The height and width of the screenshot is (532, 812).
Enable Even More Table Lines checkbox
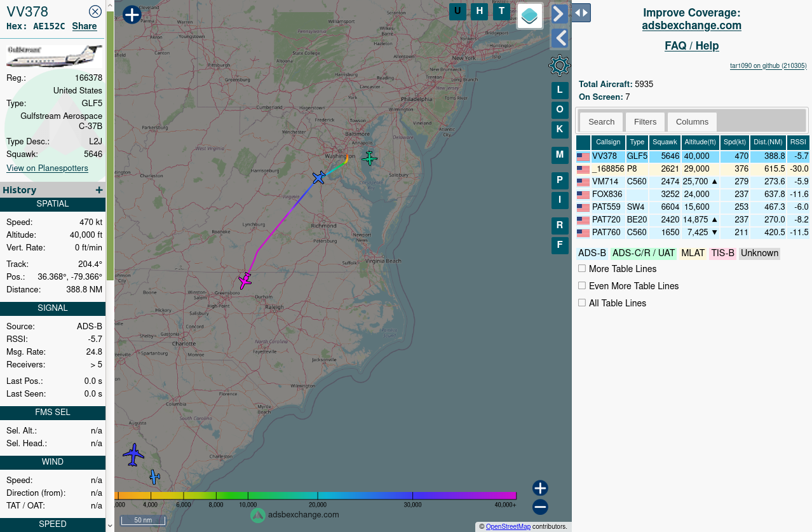pyautogui.click(x=582, y=285)
